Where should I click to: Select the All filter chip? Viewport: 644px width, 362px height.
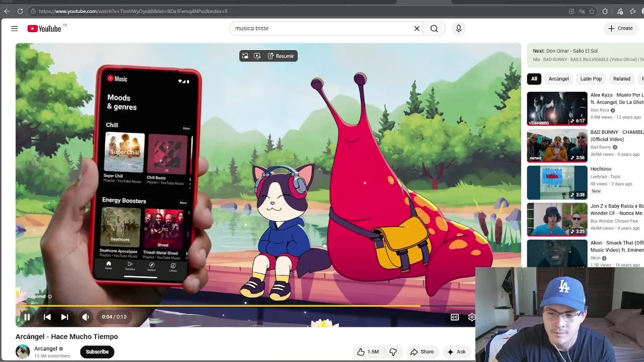pyautogui.click(x=534, y=79)
